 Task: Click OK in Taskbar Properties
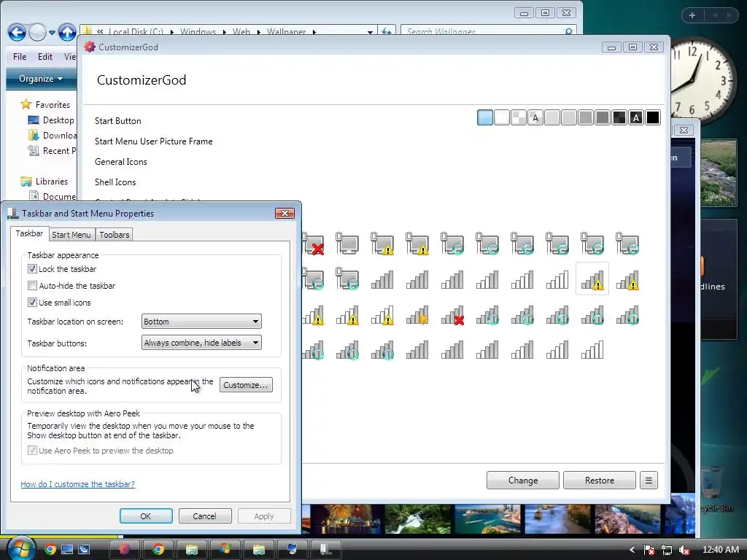coord(146,516)
